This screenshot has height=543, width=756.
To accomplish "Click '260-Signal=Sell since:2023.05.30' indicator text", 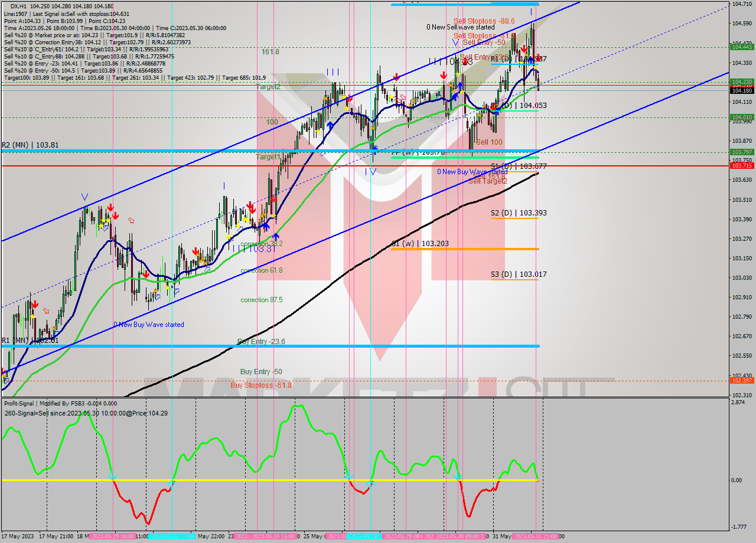I will pos(86,413).
